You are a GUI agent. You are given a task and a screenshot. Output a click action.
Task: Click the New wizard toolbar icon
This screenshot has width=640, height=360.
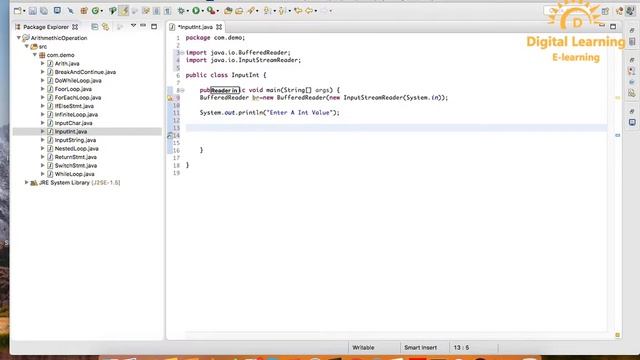pos(18,11)
